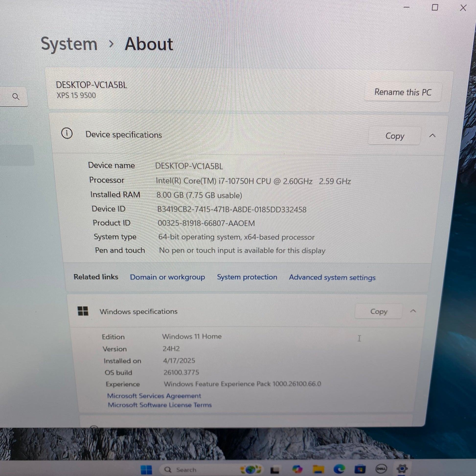Viewport: 476px width, 476px height.
Task: Close the Settings window
Action: tap(463, 8)
